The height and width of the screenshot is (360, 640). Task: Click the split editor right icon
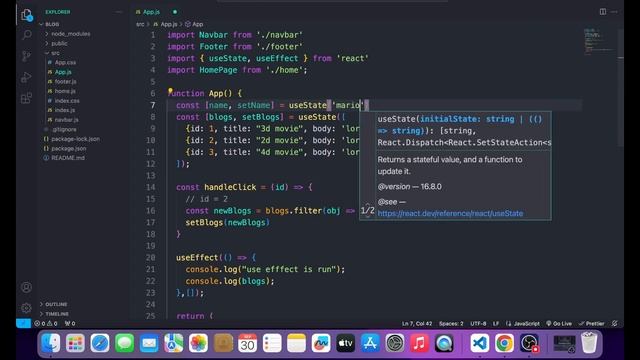[x=602, y=12]
